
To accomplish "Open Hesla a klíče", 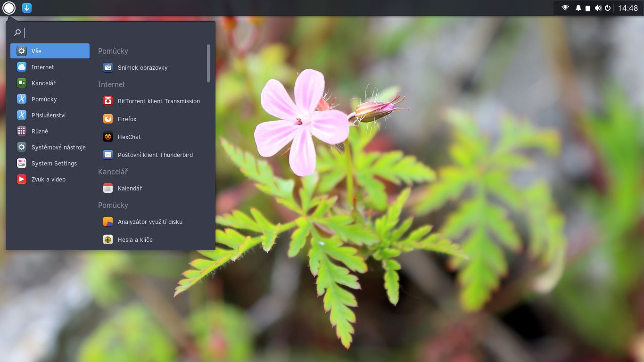I will point(151,239).
